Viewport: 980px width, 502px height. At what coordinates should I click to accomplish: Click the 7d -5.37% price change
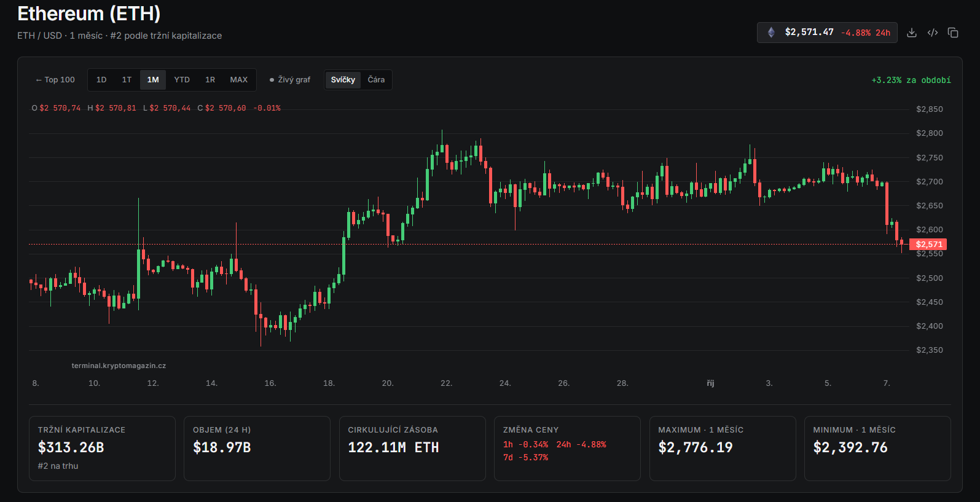coord(526,457)
